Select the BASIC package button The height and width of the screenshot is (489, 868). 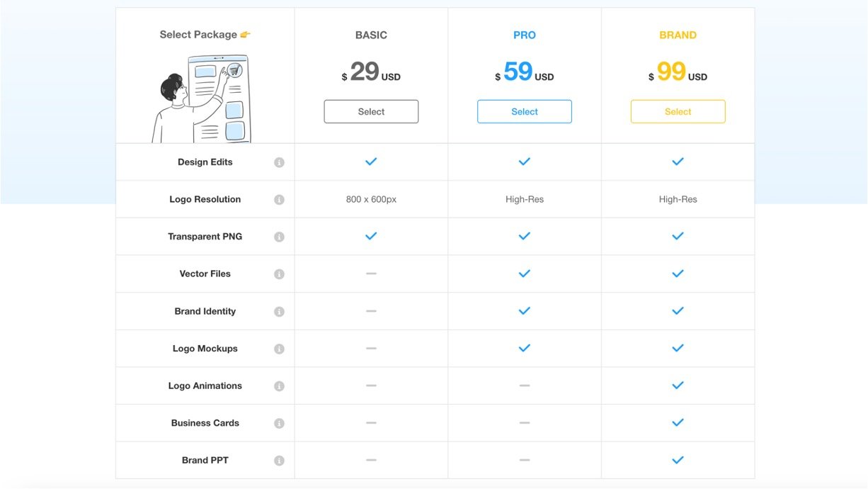[371, 112]
